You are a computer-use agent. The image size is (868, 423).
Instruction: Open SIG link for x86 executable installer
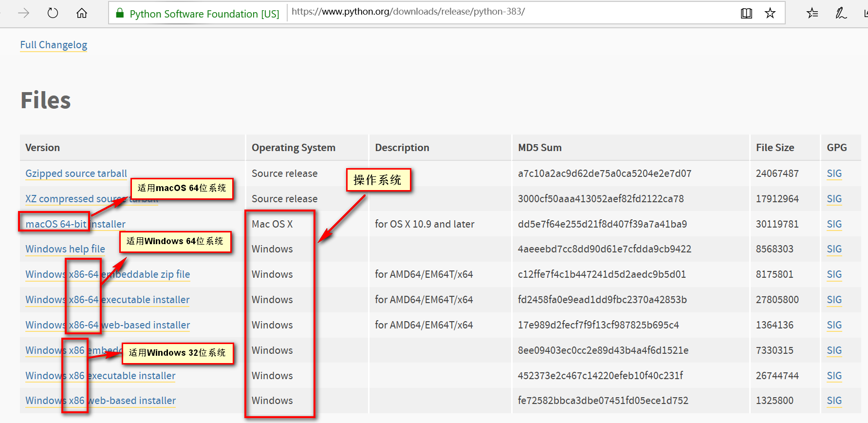(x=834, y=376)
